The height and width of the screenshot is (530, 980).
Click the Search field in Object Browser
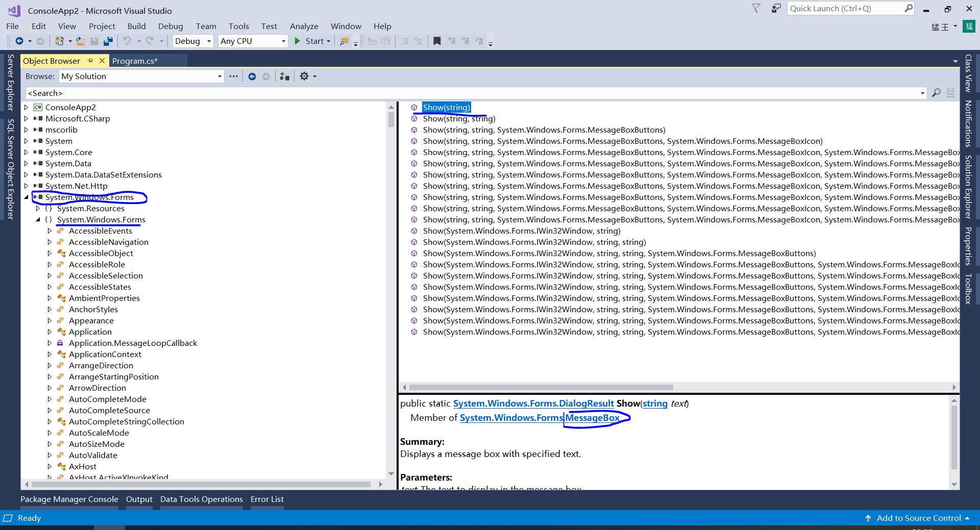472,93
